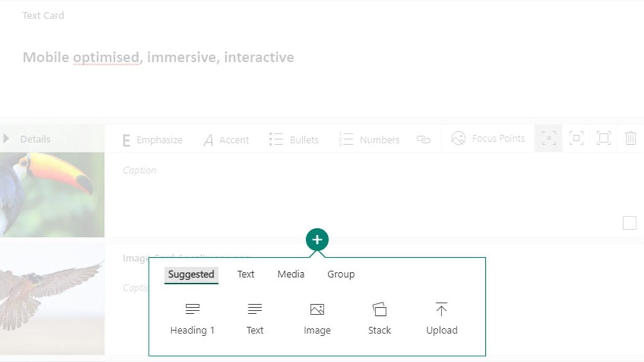The width and height of the screenshot is (644, 362).
Task: Select the medium image size option
Action: 576,138
